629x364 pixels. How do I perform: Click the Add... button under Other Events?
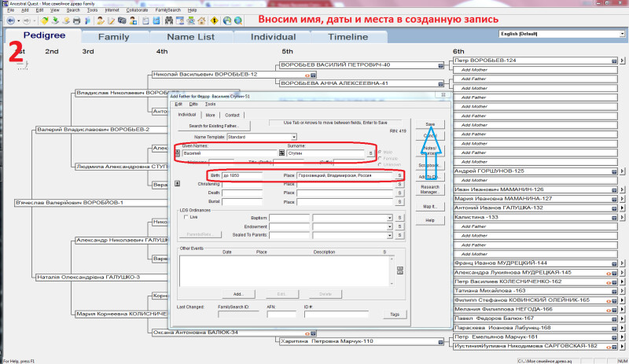pyautogui.click(x=238, y=294)
